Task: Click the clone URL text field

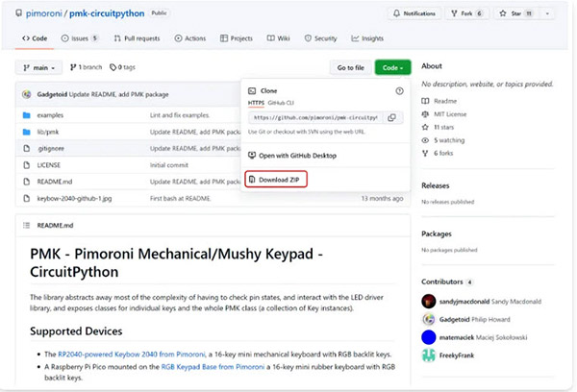Action: pos(314,117)
